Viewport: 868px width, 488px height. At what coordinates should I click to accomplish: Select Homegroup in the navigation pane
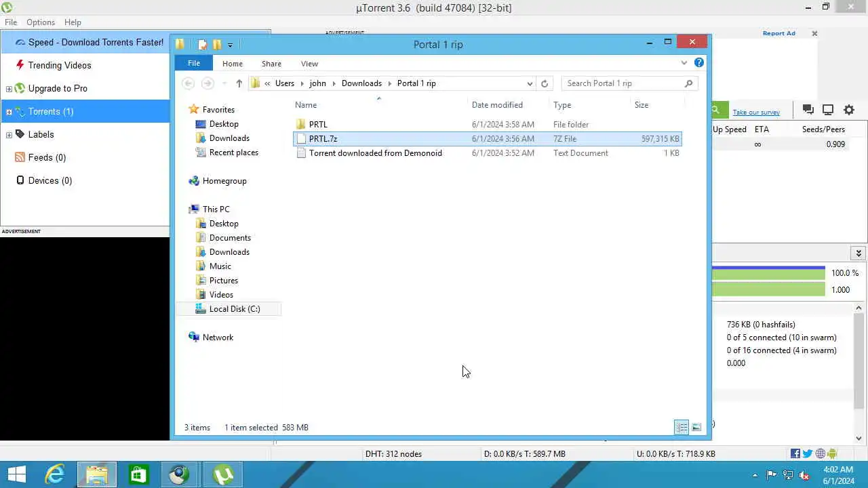pyautogui.click(x=224, y=181)
